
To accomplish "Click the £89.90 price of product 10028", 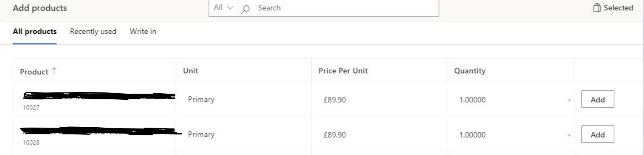I will point(334,135).
